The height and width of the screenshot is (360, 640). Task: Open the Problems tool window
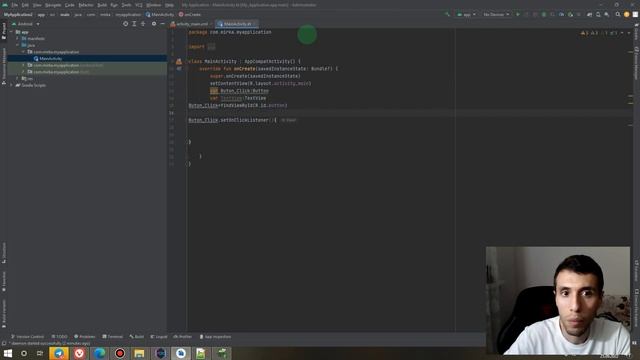click(84, 337)
